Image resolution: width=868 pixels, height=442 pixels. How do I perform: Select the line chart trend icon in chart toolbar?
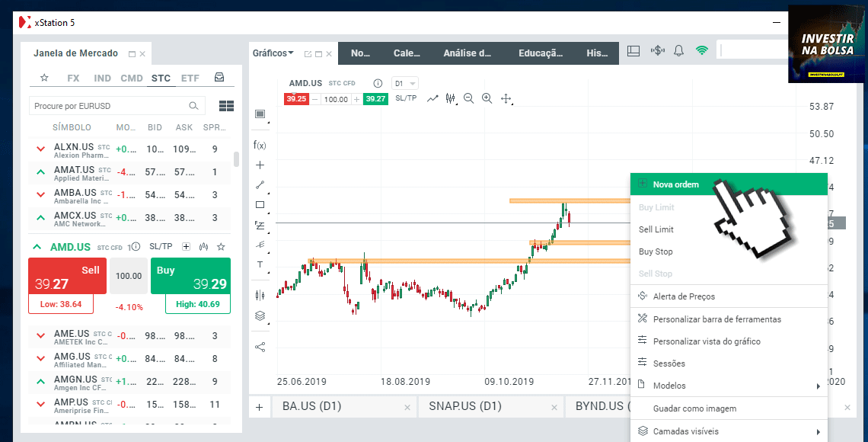(x=433, y=98)
